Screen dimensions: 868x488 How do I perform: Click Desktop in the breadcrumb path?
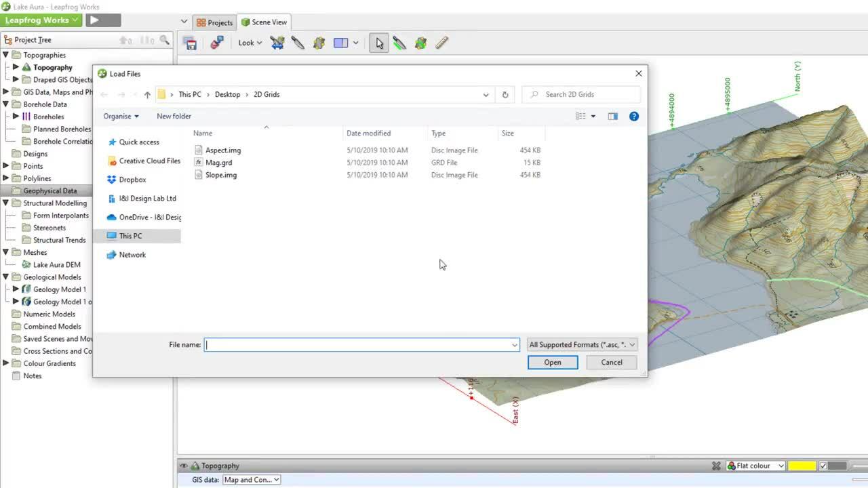[227, 94]
